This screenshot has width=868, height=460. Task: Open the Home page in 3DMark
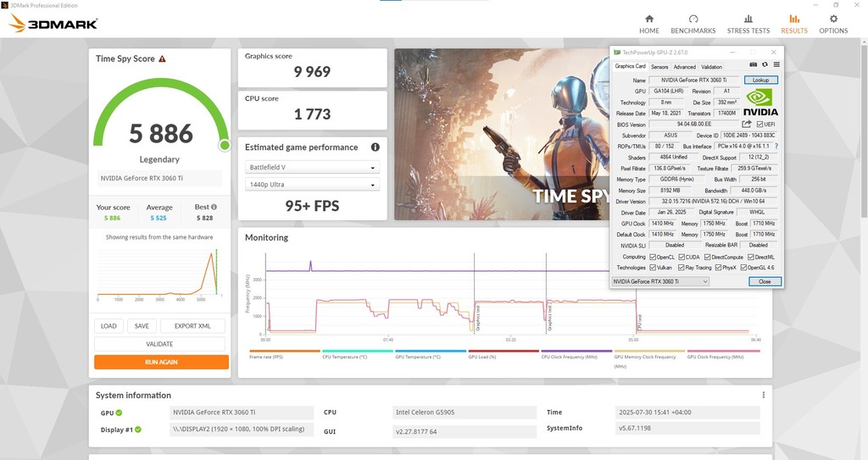tap(648, 25)
